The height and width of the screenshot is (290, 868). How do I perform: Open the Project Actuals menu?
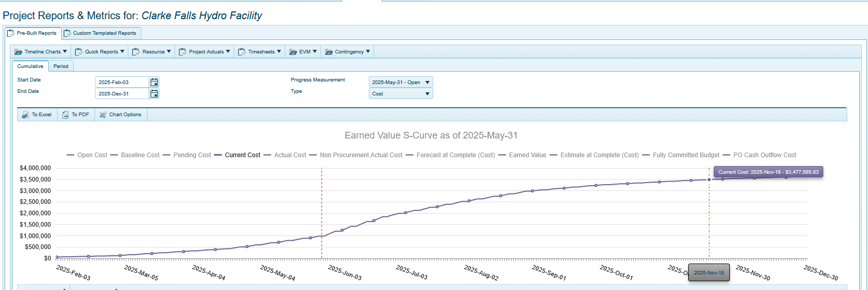[x=205, y=52]
